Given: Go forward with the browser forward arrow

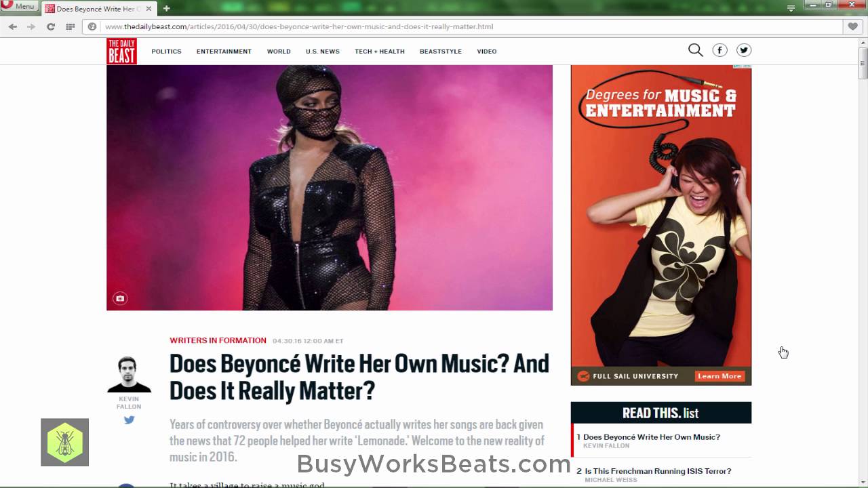Looking at the screenshot, I should [31, 26].
